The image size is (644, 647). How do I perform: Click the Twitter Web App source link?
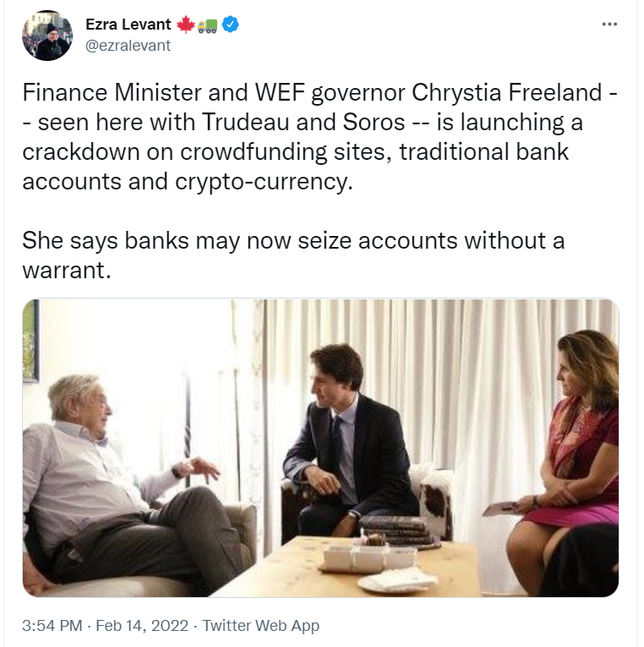tap(261, 626)
